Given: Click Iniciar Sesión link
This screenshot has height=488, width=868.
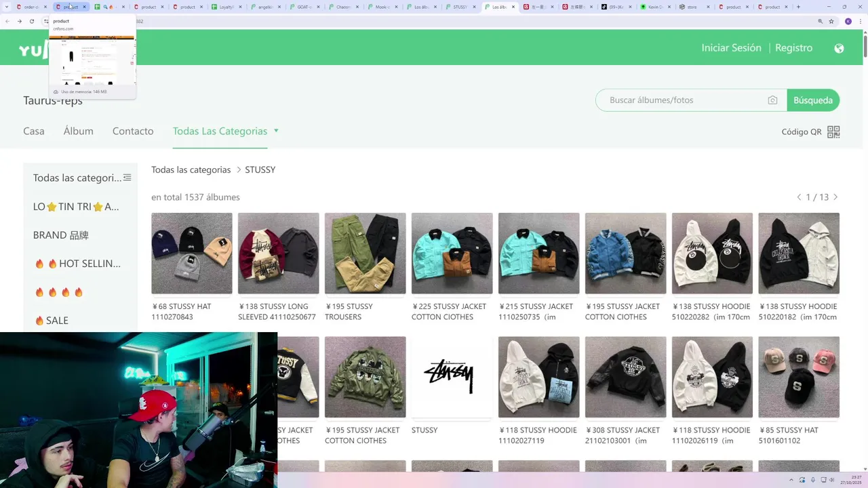Looking at the screenshot, I should (x=731, y=48).
